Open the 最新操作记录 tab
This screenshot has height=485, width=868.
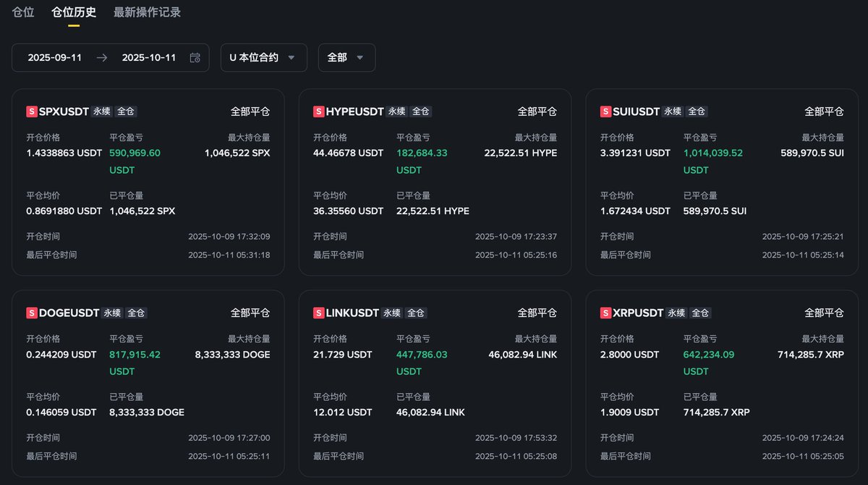pyautogui.click(x=148, y=12)
